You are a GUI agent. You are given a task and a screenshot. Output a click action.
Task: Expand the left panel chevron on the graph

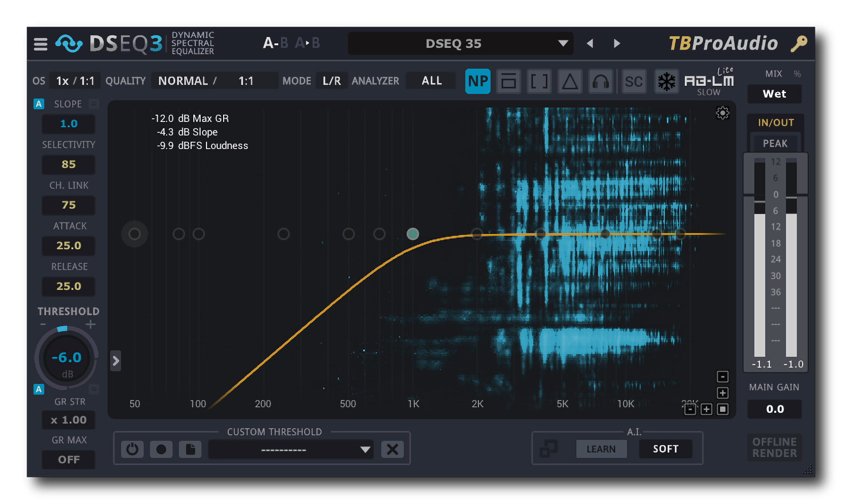coord(116,361)
